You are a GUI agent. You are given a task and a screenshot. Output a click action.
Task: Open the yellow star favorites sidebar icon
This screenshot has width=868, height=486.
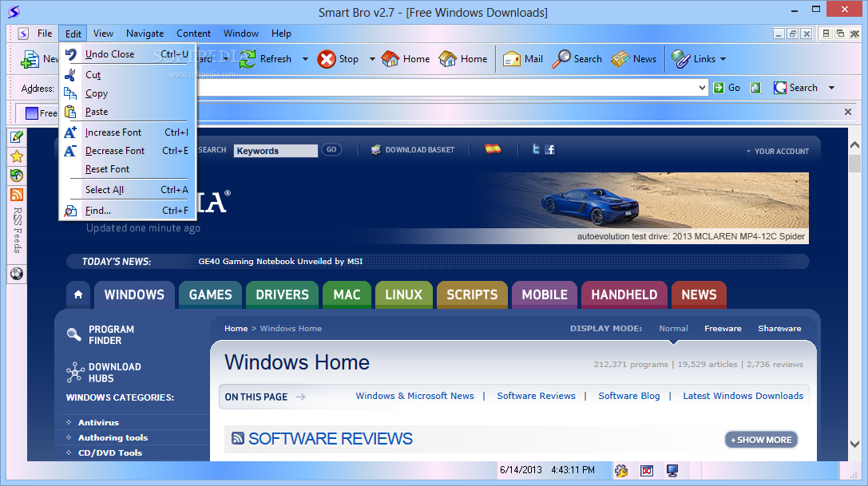click(17, 156)
